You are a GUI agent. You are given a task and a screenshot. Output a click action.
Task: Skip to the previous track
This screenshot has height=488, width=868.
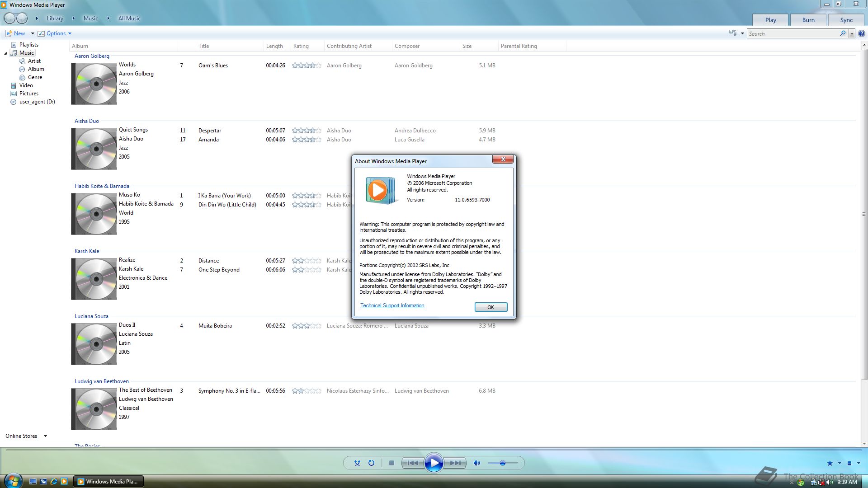(413, 463)
